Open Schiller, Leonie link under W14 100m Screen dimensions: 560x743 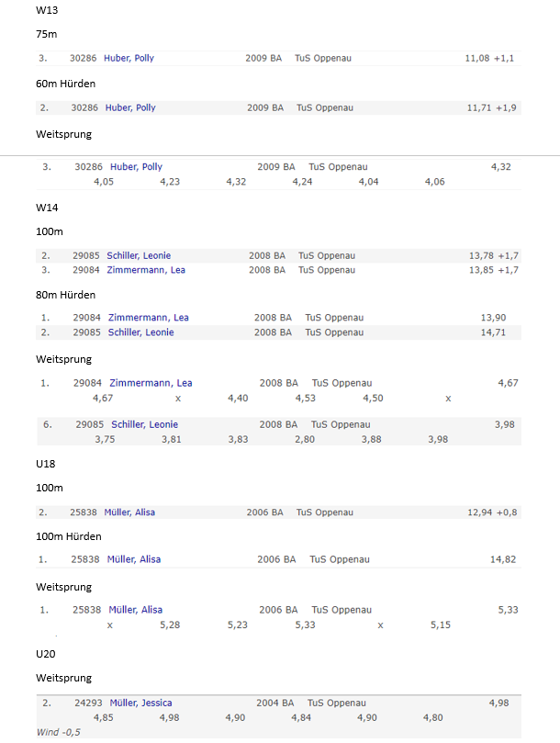[139, 255]
